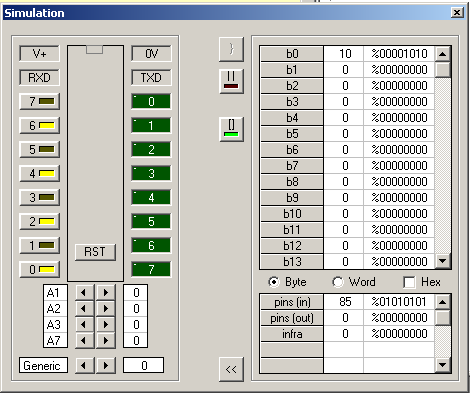Screen dimensions: 470x393
Task: Click the RST reset button on the chip
Action: coord(95,252)
